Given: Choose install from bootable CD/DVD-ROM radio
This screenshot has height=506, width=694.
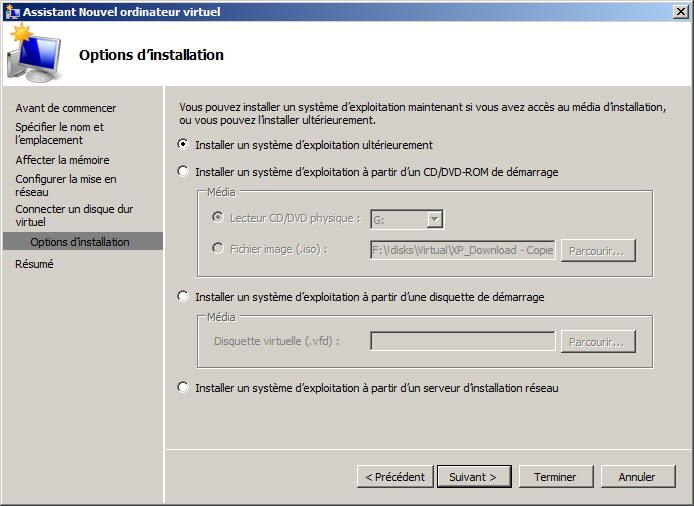Looking at the screenshot, I should (x=183, y=171).
